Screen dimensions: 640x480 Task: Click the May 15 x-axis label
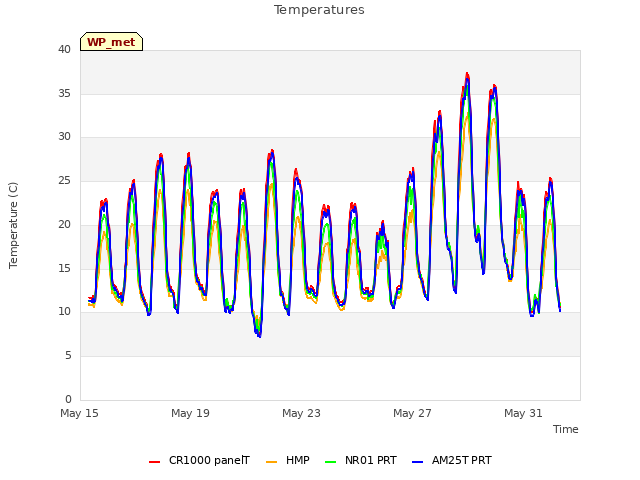coord(79,413)
